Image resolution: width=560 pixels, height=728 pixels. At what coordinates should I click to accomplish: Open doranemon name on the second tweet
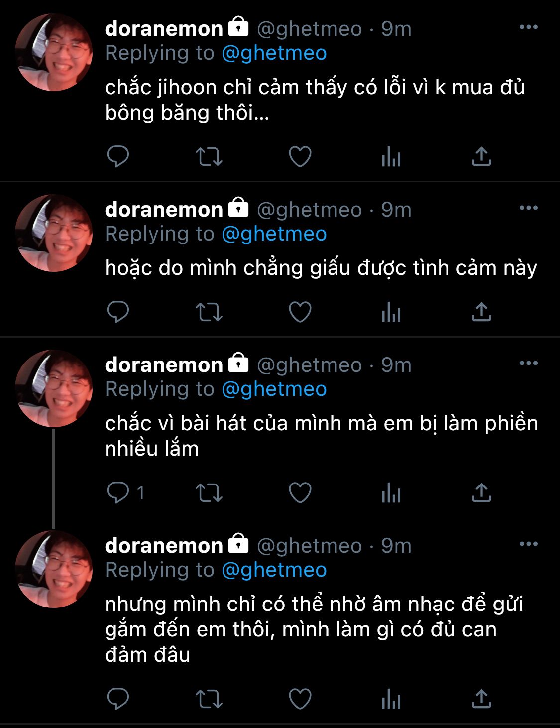click(164, 210)
